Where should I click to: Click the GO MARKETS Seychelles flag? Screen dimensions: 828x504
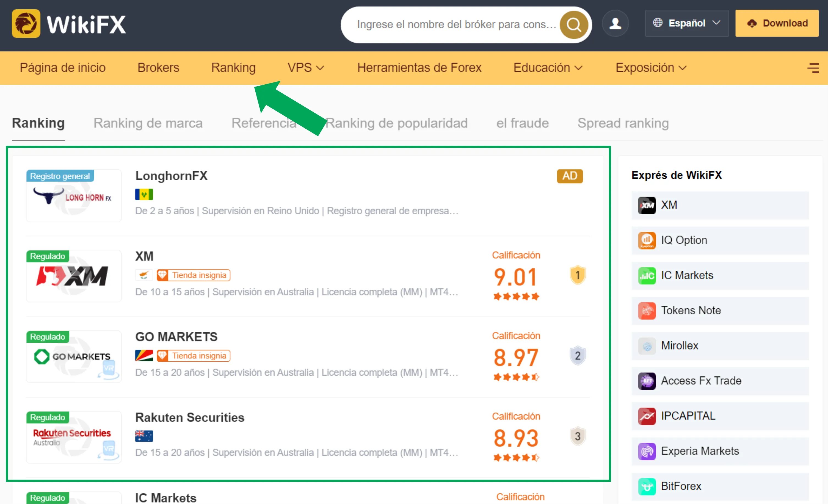(x=144, y=356)
